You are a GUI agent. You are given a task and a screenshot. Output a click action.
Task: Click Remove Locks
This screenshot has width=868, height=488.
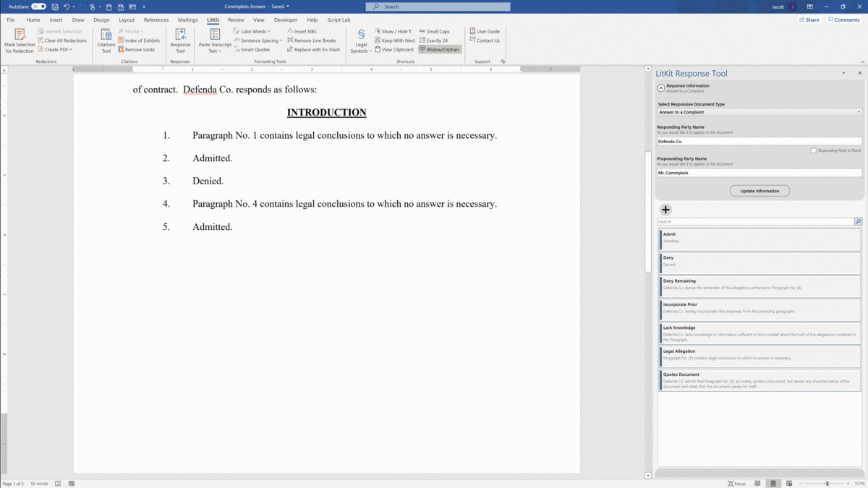click(137, 50)
